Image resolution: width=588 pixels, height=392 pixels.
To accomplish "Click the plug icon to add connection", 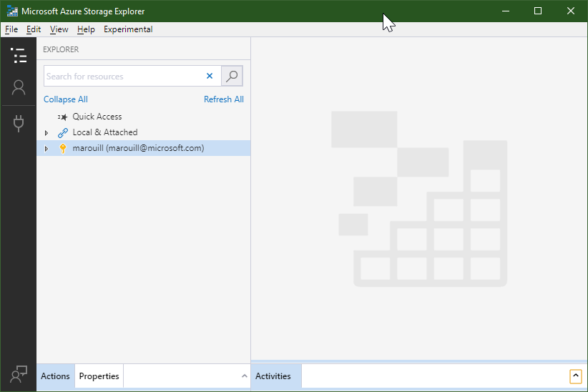I will tap(19, 124).
